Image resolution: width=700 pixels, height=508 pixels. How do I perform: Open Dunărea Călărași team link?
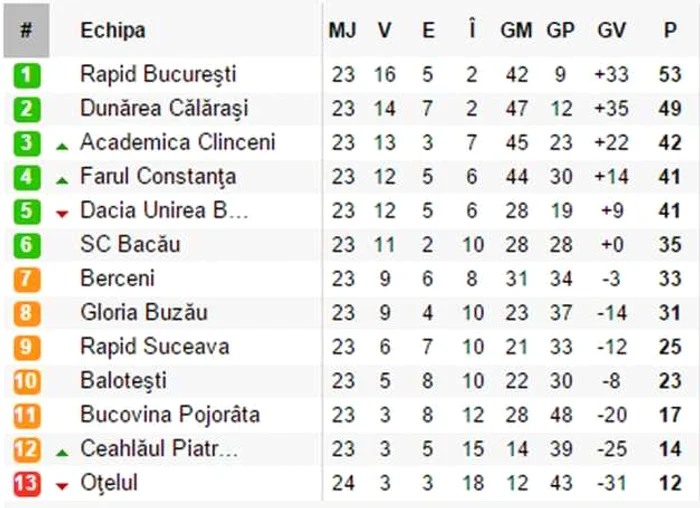click(164, 108)
